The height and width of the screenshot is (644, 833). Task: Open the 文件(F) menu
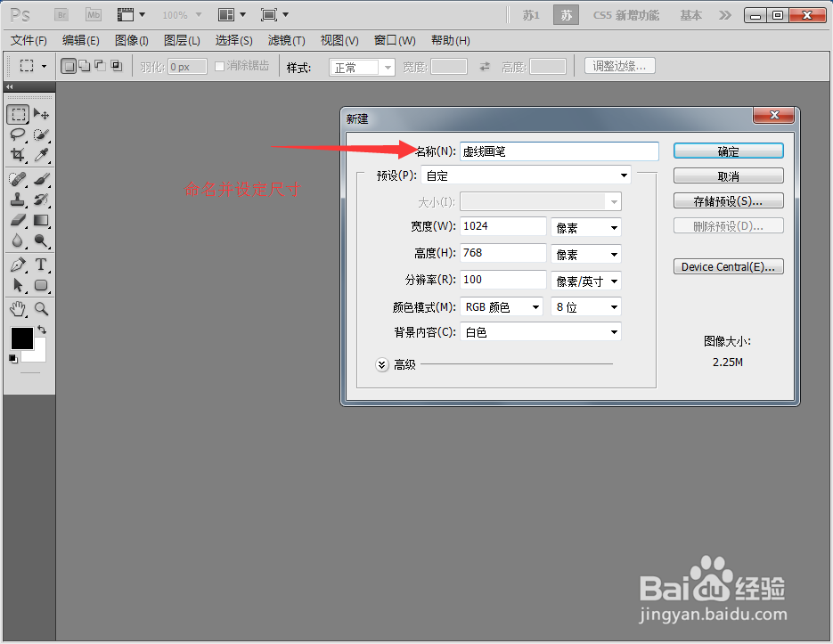pyautogui.click(x=29, y=40)
